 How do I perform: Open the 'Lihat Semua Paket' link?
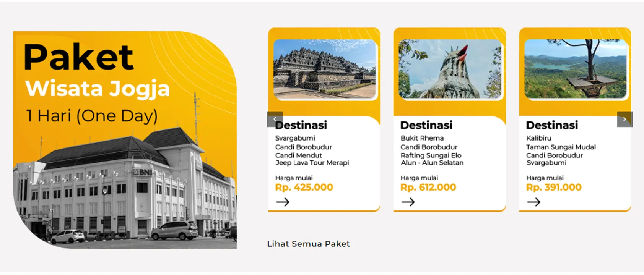[308, 244]
